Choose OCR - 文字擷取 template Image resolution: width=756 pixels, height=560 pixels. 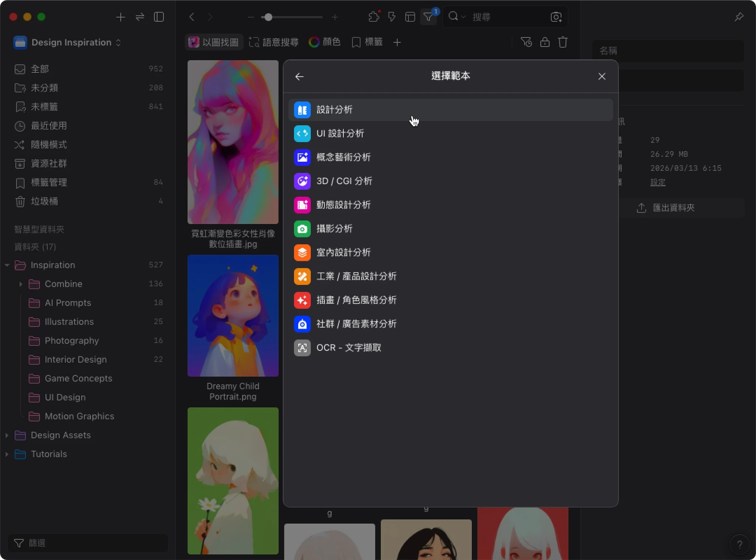pos(348,348)
